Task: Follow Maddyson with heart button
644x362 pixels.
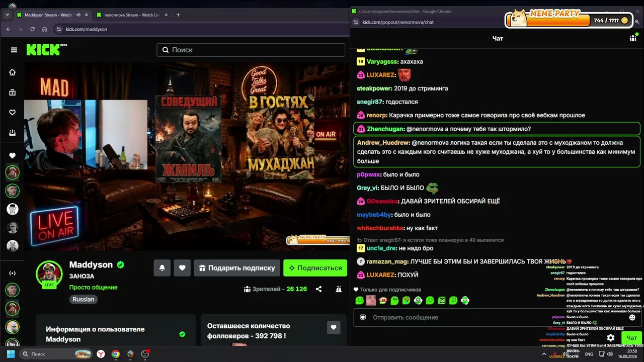Action: tap(182, 268)
